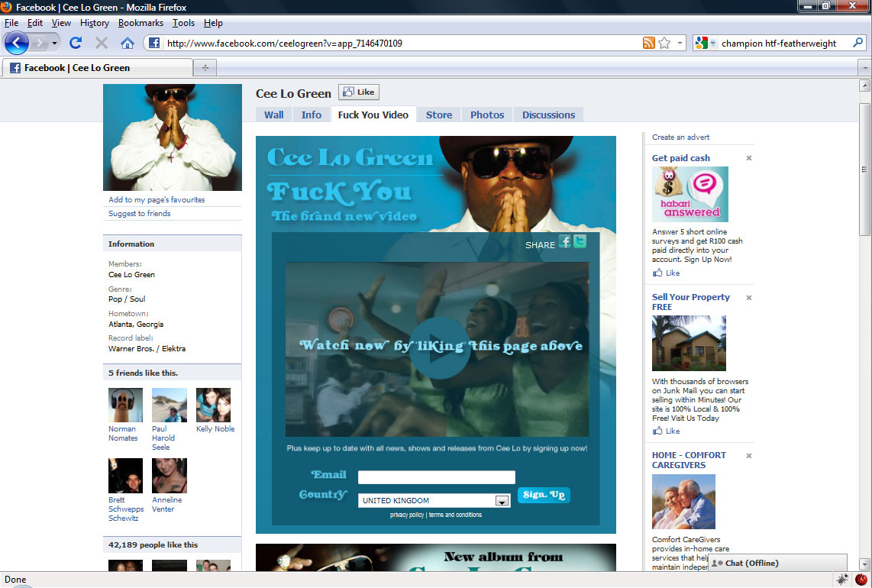872x588 pixels.
Task: Click the habari answered advert image
Action: pyautogui.click(x=690, y=194)
